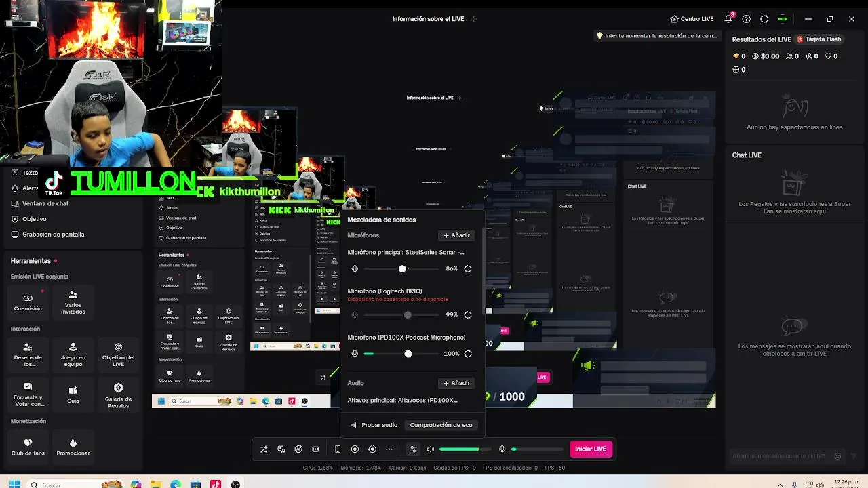The image size is (868, 488).
Task: Click the scene layout icon in bottom toolbar
Action: (315, 449)
